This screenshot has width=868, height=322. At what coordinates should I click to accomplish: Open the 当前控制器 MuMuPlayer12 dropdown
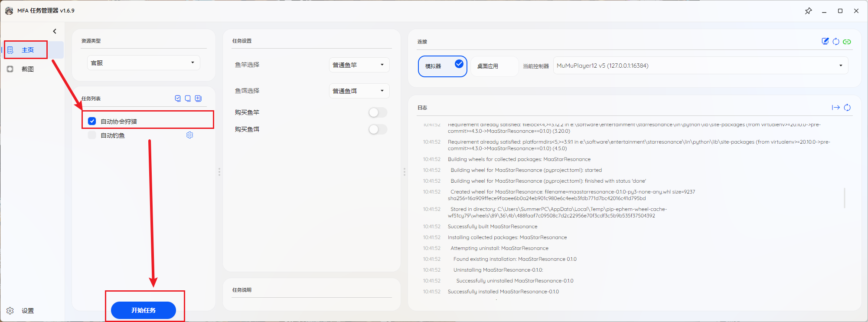click(700, 66)
